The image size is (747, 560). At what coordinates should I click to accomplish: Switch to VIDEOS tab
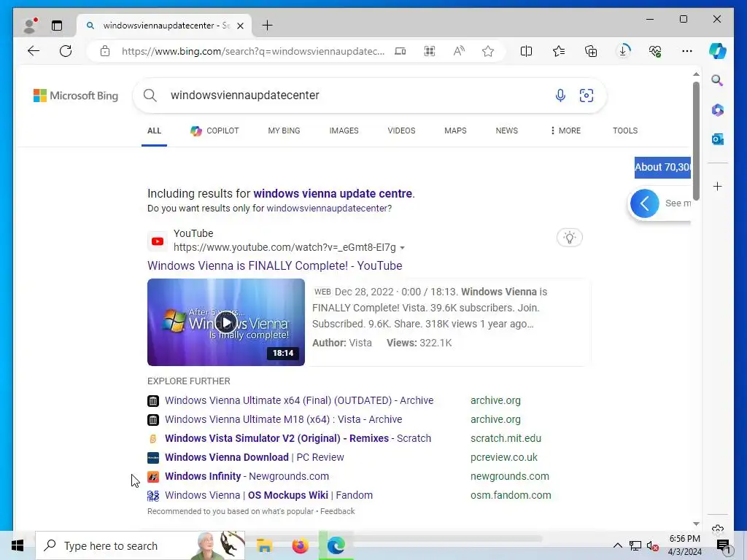click(x=402, y=131)
